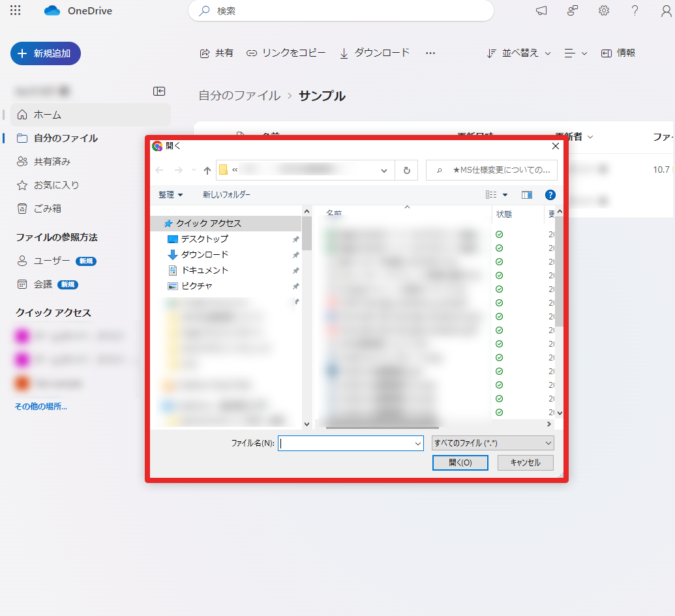Screen dimensions: 675x616
Task: Toggle the preview pane icon in dialog
Action: (527, 195)
